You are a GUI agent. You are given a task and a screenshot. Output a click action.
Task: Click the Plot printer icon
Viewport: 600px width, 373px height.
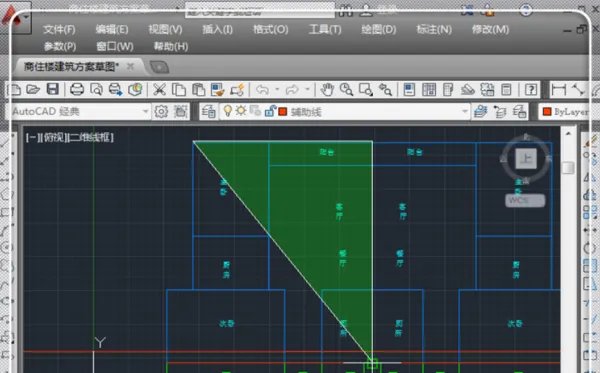77,90
